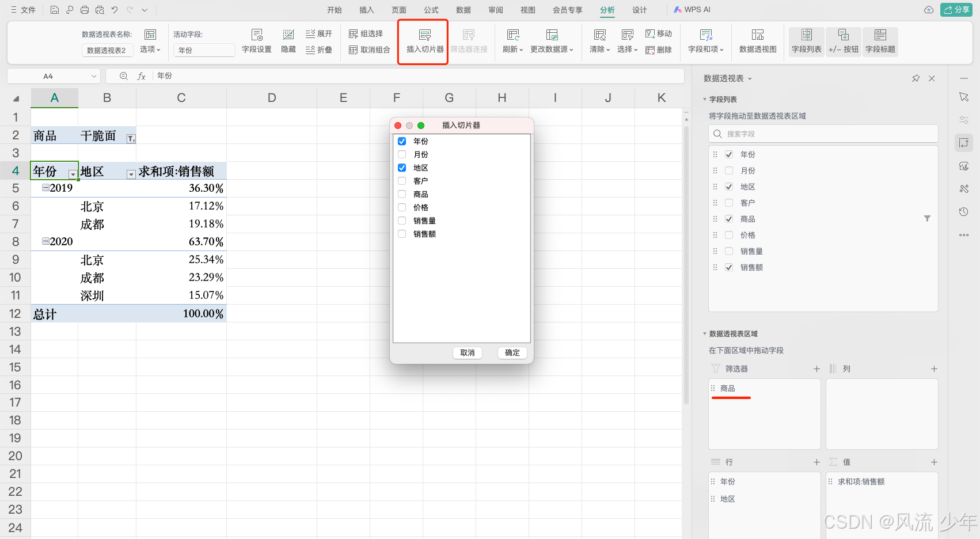Click the 取消 button in the dialog
Image resolution: width=980 pixels, height=539 pixels.
pos(467,352)
